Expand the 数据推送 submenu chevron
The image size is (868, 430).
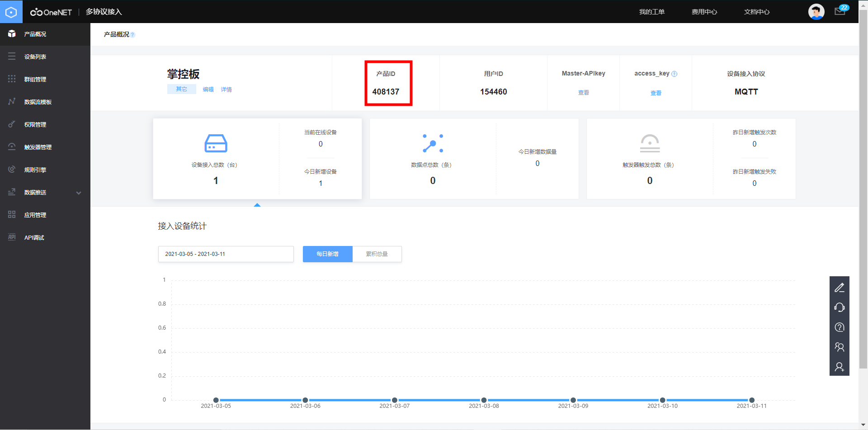(x=79, y=193)
